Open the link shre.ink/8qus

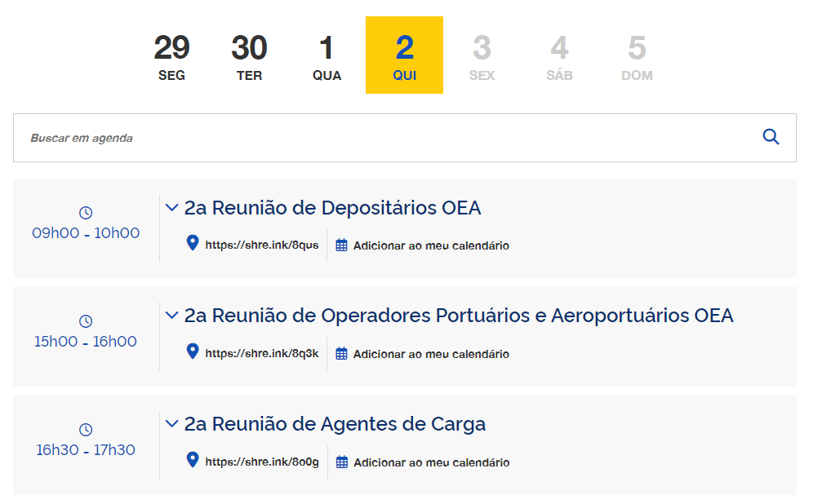263,244
